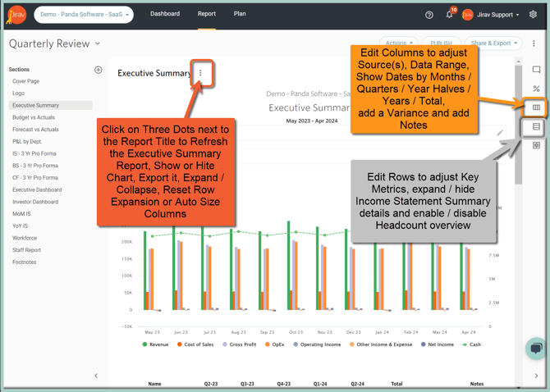
Task: Open the Edit Columns panel icon
Action: click(536, 107)
